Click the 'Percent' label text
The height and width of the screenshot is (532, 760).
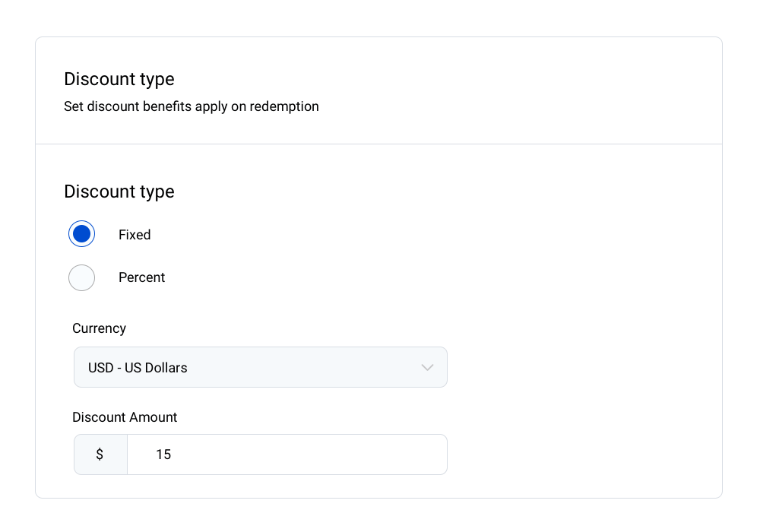click(142, 277)
